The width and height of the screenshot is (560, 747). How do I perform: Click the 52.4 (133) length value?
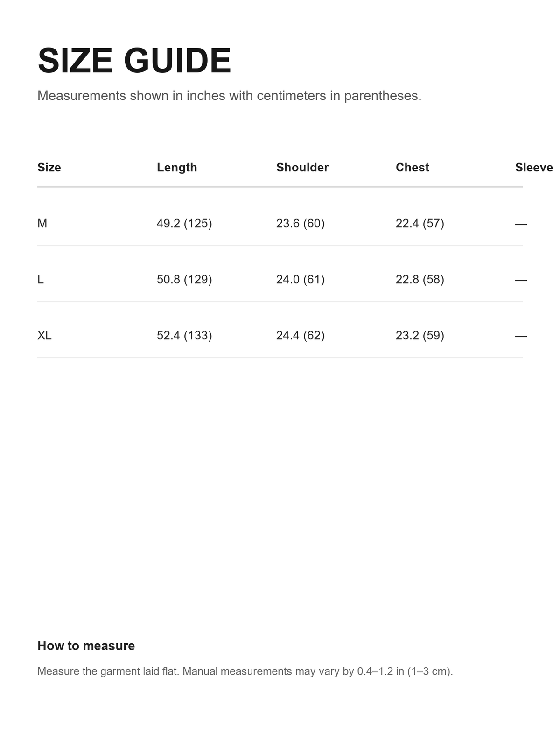[x=184, y=335]
